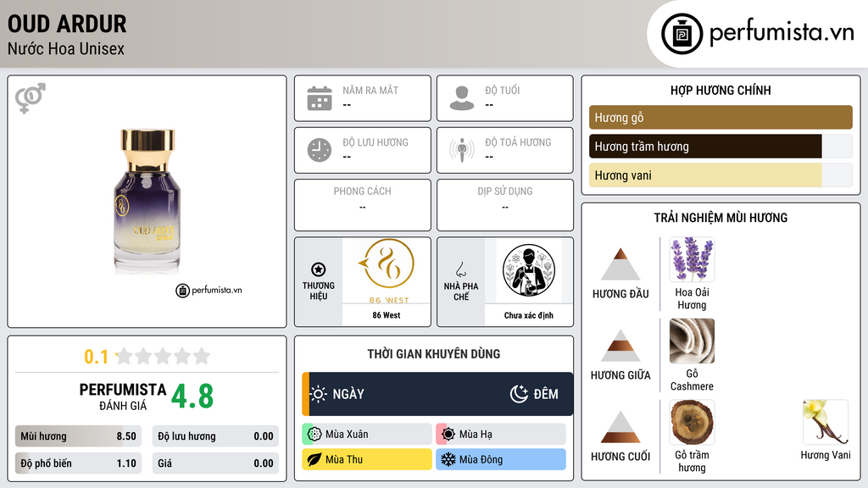The width and height of the screenshot is (868, 488).
Task: Click the perfumista.vn watermark link under bottle
Action: 209,290
